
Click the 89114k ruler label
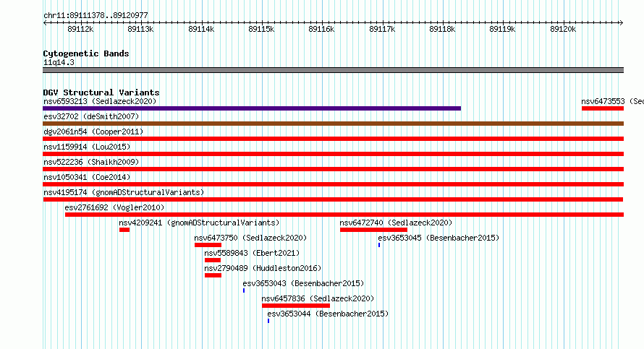(201, 29)
